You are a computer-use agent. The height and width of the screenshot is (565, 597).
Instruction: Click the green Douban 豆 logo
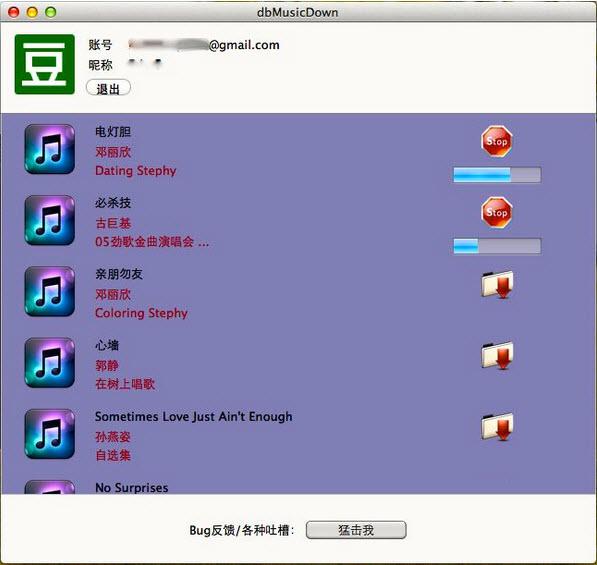[x=45, y=64]
